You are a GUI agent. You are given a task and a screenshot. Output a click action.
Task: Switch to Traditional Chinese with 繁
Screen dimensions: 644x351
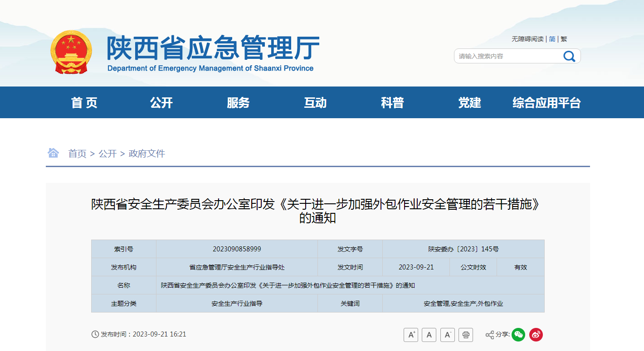coord(564,39)
